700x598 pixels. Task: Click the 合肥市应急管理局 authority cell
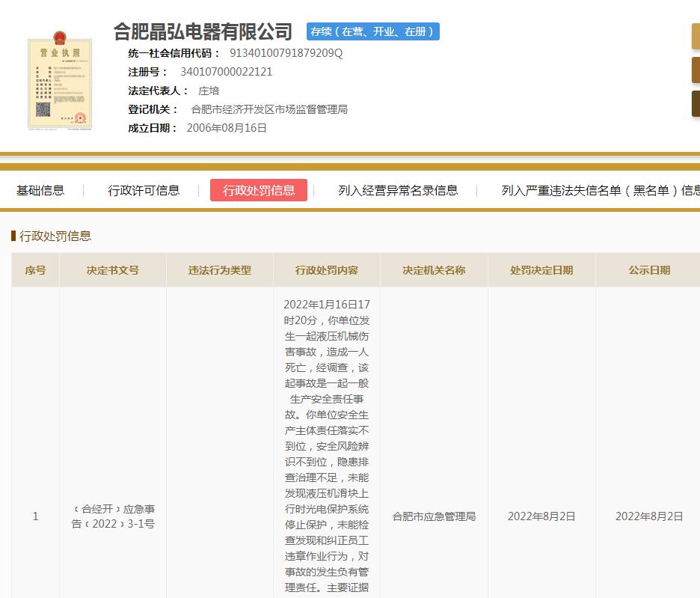click(434, 516)
